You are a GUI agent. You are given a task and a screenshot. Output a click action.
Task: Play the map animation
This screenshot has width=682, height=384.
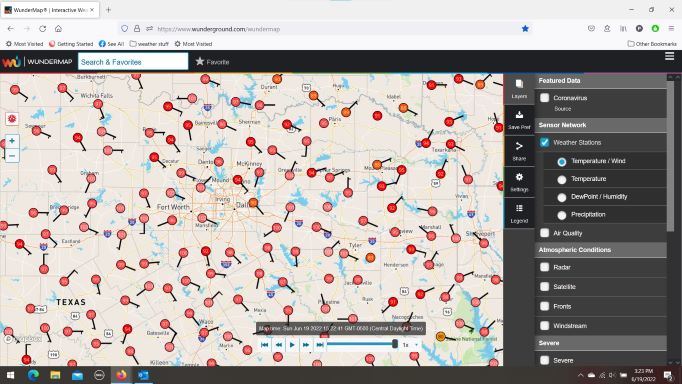292,344
